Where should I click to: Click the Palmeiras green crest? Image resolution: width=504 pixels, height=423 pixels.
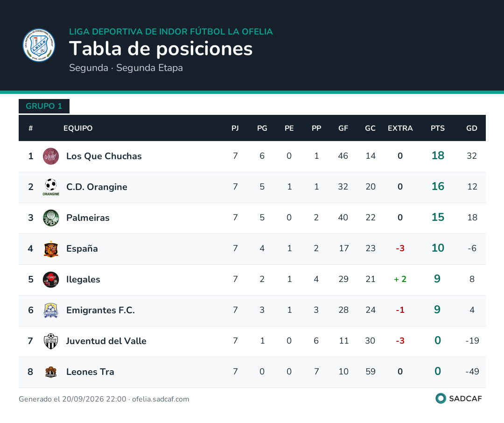tap(51, 218)
